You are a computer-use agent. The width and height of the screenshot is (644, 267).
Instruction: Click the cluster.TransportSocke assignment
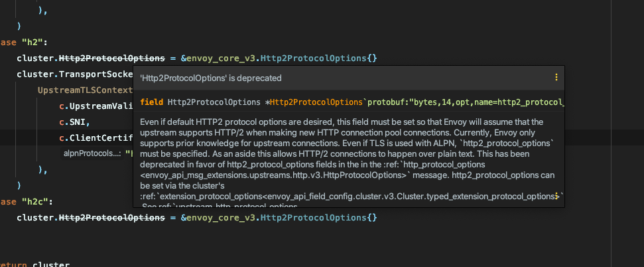pyautogui.click(x=75, y=74)
